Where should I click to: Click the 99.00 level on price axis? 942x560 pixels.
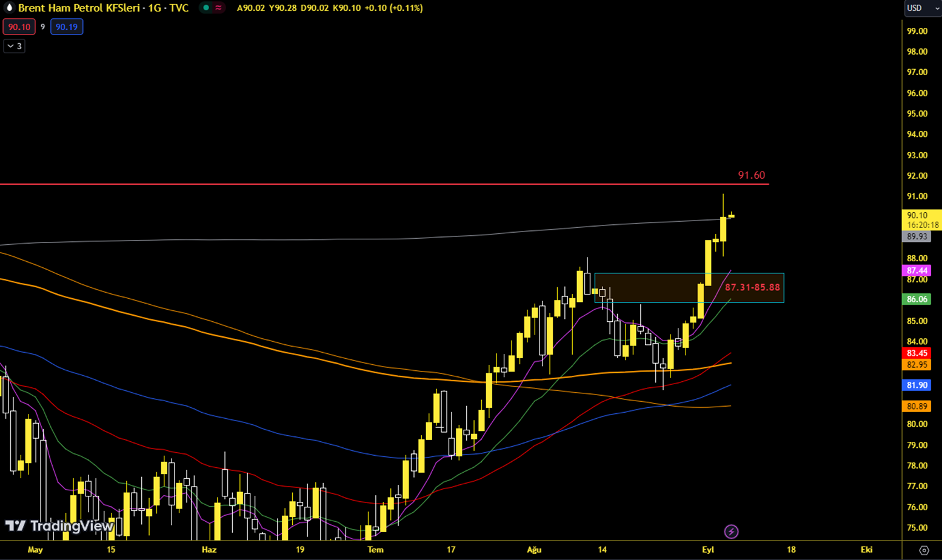pos(917,31)
